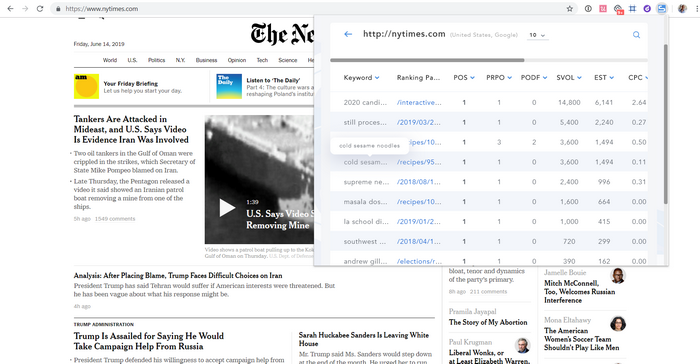Image resolution: width=700 pixels, height=364 pixels.
Task: Open the 1549 comments link
Action: point(115,219)
